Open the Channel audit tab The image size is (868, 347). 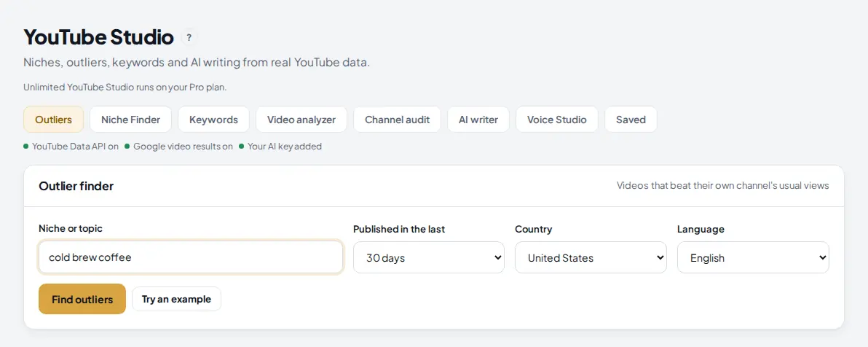coord(398,119)
